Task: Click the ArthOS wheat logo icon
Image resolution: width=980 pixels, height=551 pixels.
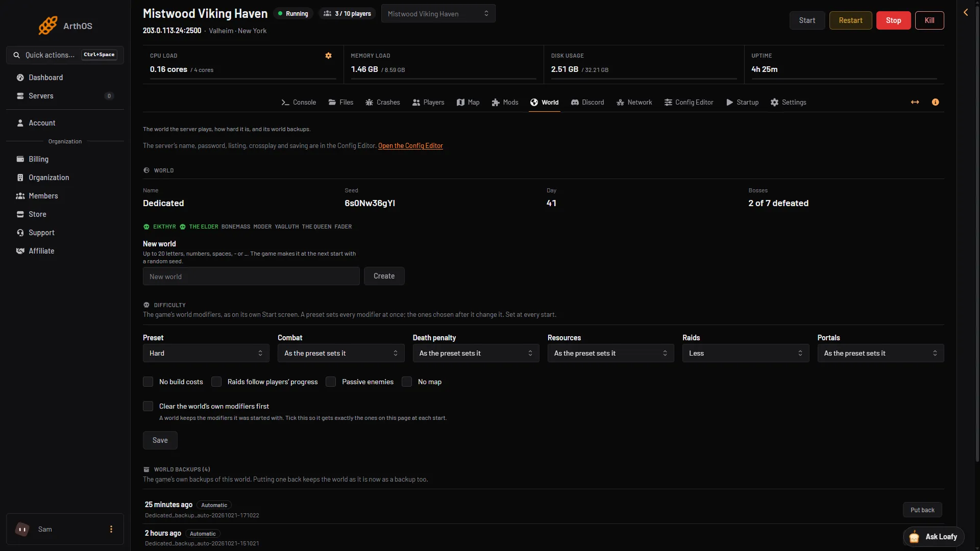Action: click(x=48, y=26)
